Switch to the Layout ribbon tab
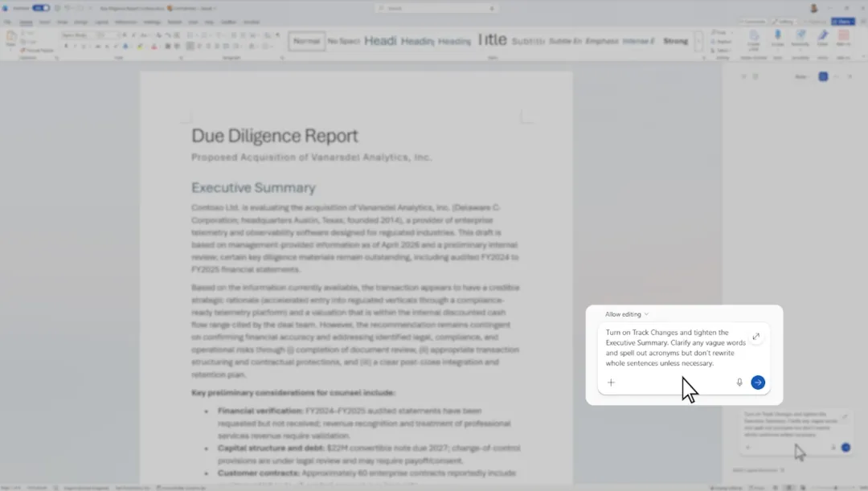 [x=101, y=23]
